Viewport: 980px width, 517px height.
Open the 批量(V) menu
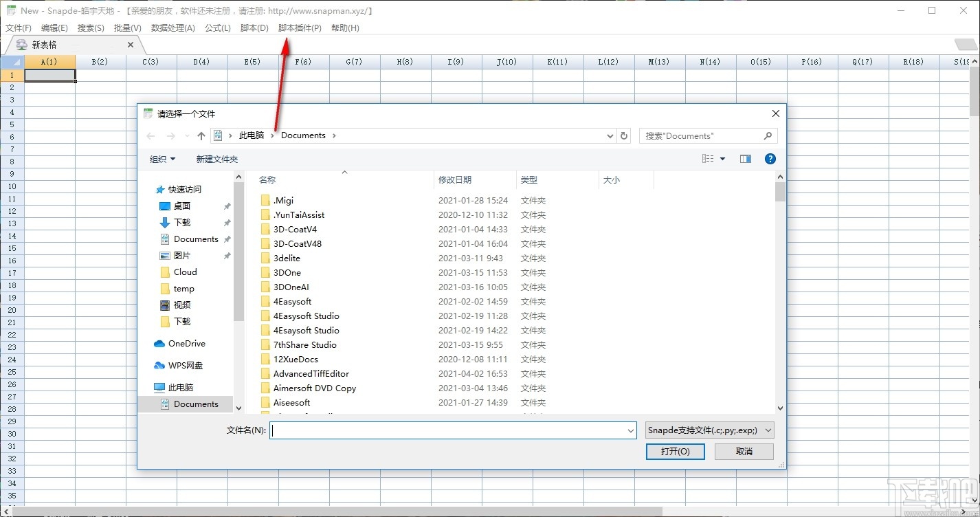coord(127,28)
